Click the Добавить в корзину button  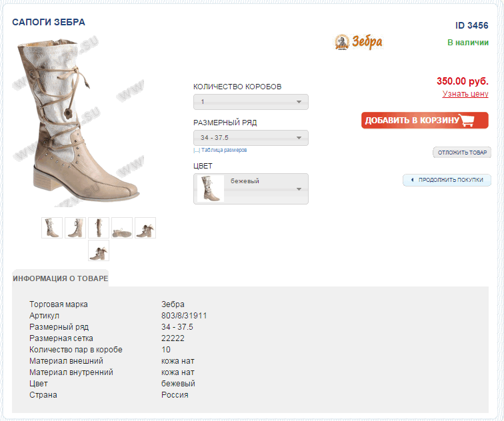[x=425, y=121]
